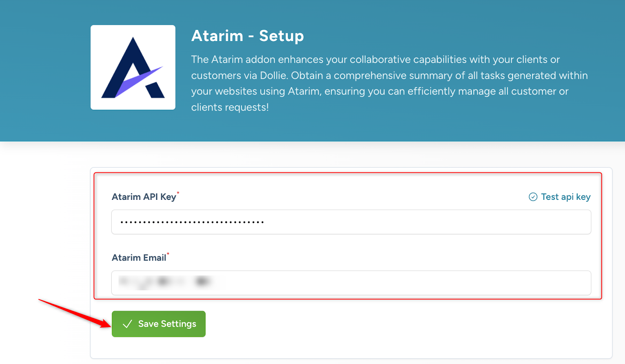Click the circled checkmark beside Test api key
Screen dimensions: 625x364
(x=533, y=197)
